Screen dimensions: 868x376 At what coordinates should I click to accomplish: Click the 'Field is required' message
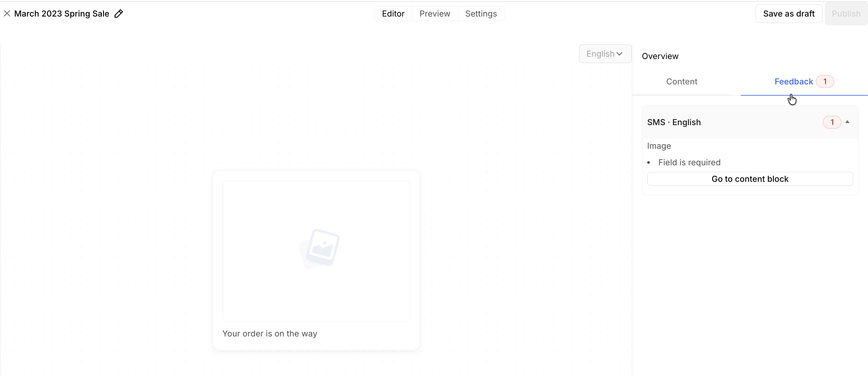coord(689,162)
